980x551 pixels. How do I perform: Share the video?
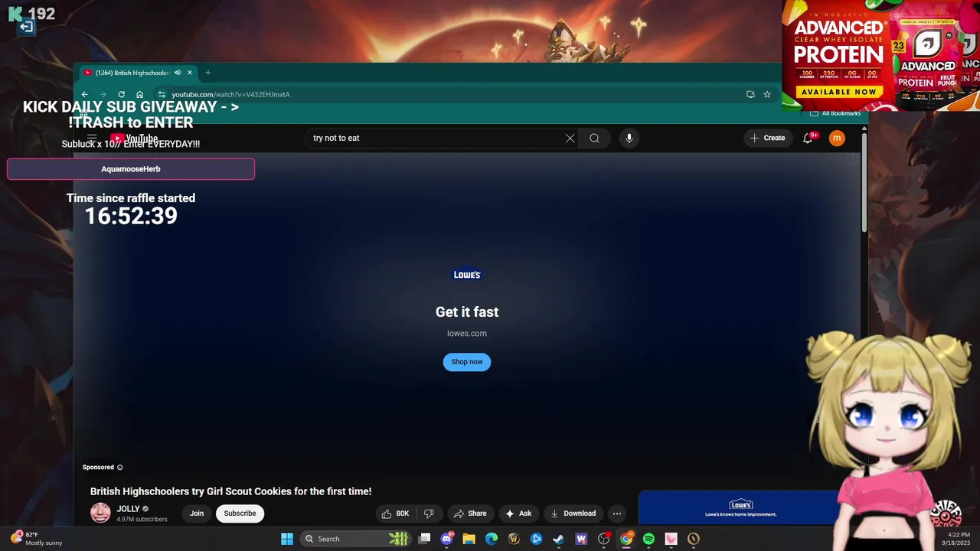pyautogui.click(x=469, y=514)
